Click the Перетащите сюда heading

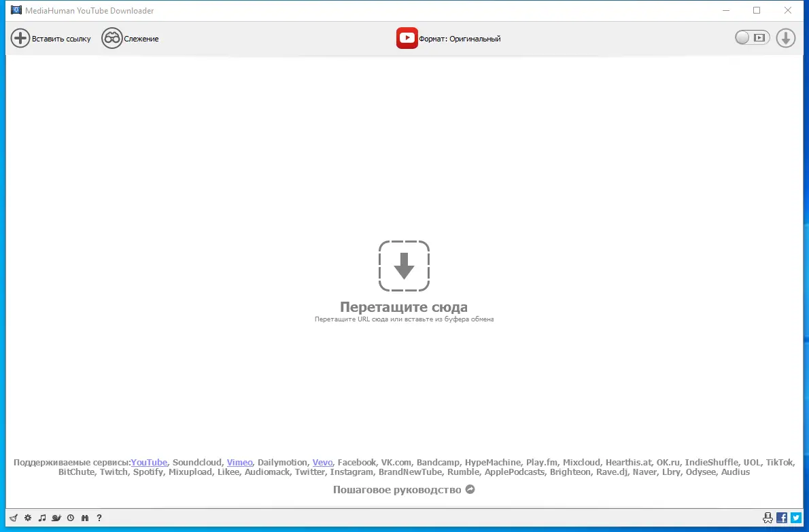click(404, 306)
